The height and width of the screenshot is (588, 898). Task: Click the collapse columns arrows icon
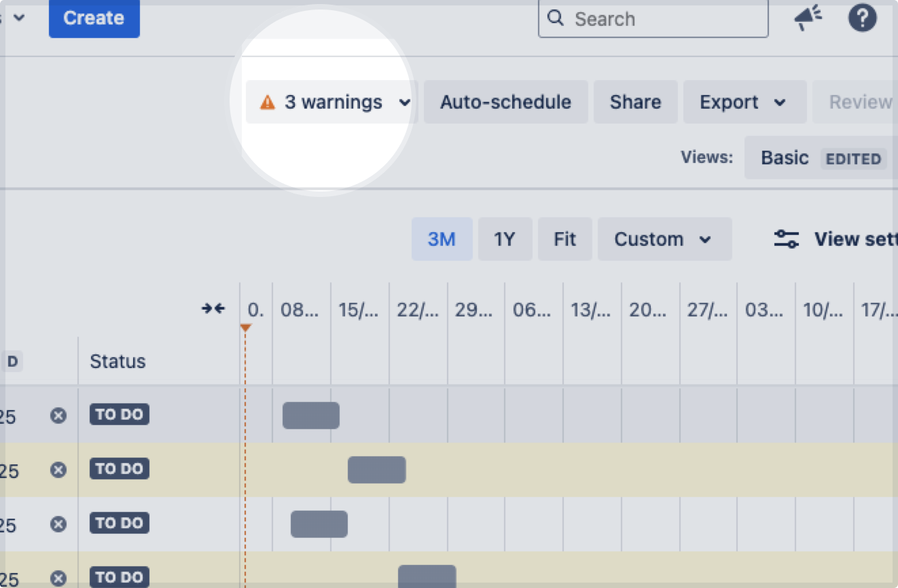pos(213,309)
